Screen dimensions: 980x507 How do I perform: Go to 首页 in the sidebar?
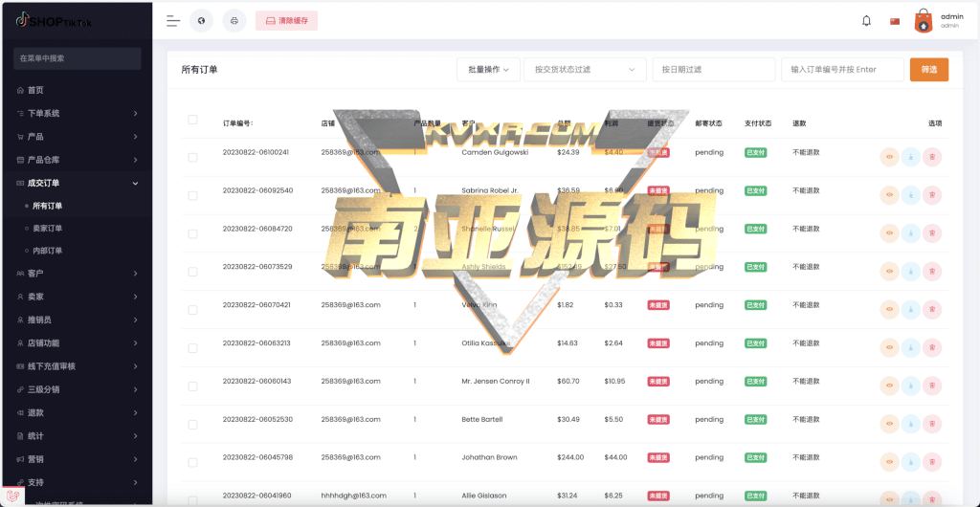tap(77, 90)
